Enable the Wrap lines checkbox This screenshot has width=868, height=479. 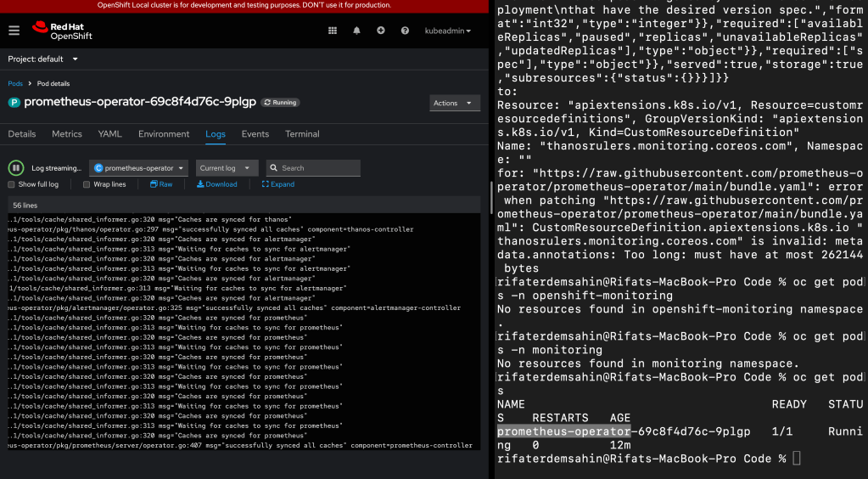87,184
